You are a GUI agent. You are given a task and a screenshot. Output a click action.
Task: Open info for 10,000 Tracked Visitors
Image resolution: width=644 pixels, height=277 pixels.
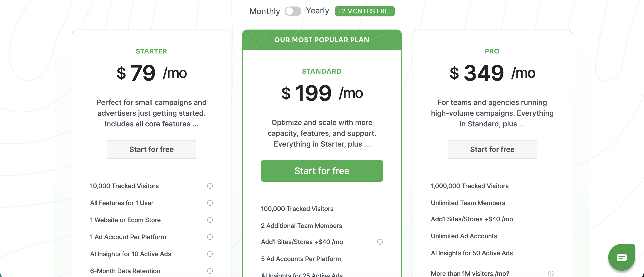210,186
